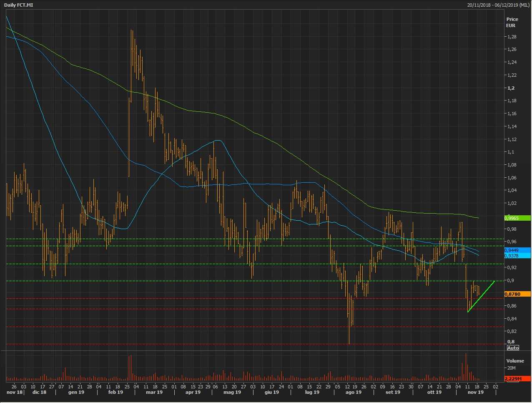The height and width of the screenshot is (403, 532).
Task: Click the Auto scale button
Action: click(x=513, y=348)
